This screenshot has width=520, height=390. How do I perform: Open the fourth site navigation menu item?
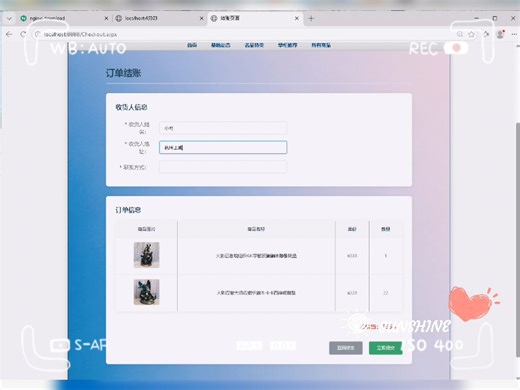coord(287,45)
